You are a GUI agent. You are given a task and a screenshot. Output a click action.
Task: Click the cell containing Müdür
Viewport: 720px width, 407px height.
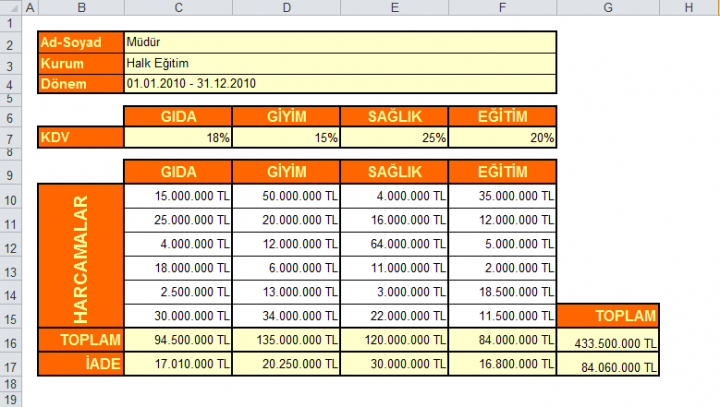(x=339, y=43)
